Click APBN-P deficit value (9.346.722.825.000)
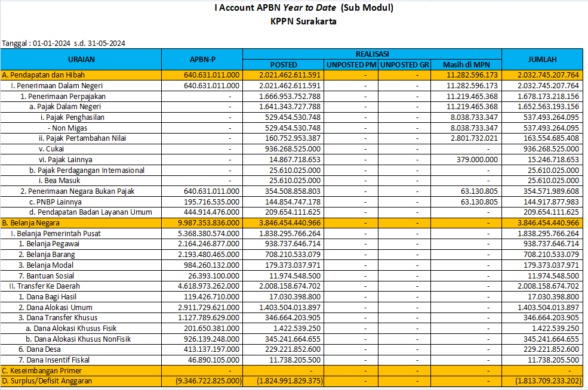 tap(208, 381)
